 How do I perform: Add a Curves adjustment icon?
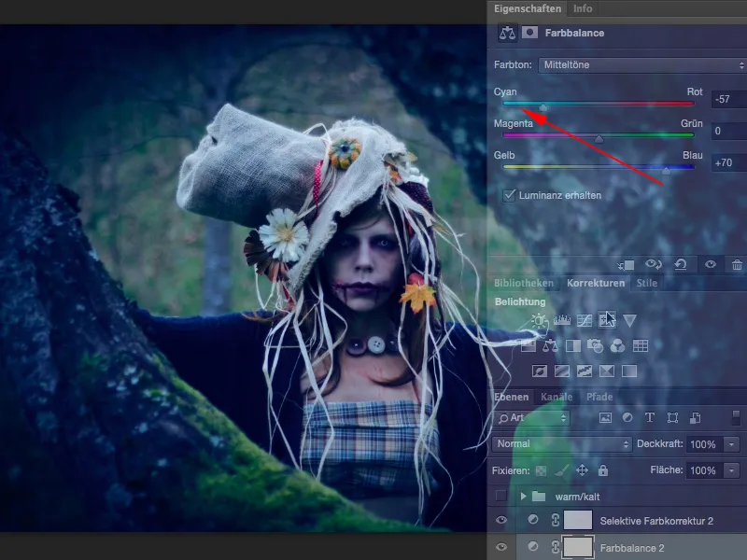585,320
